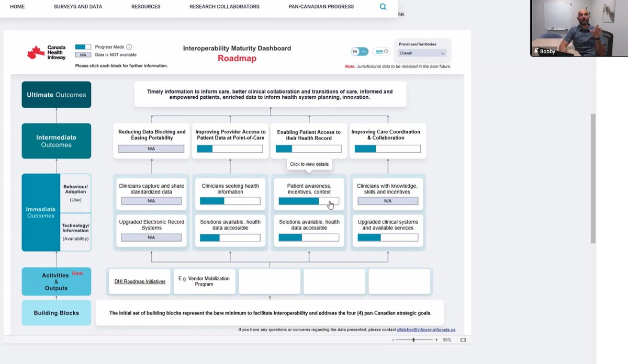Click the Canada Health Infoway logo
Image resolution: width=628 pixels, height=364 pixels.
[x=47, y=53]
